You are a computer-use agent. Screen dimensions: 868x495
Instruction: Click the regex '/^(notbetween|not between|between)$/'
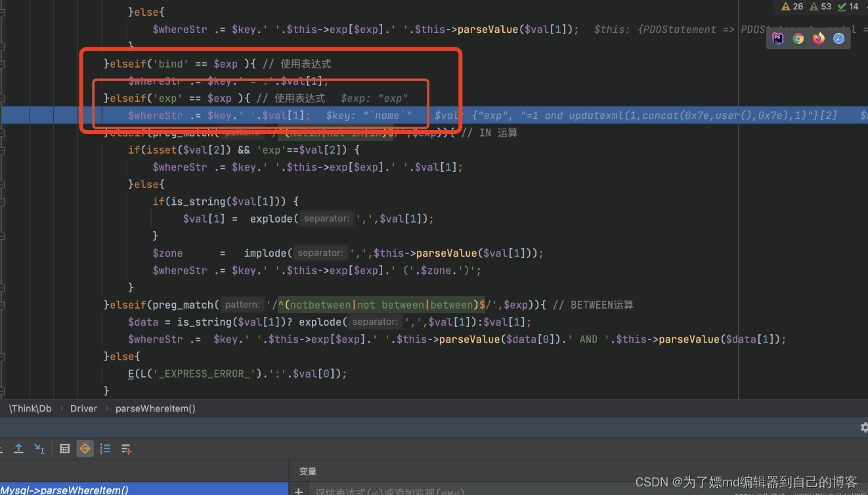383,305
